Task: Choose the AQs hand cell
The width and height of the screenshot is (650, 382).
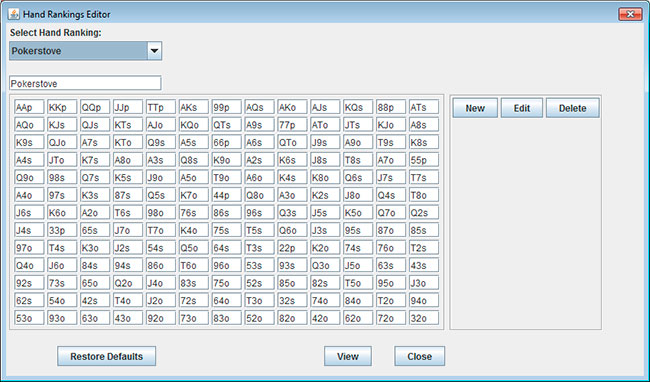Action: coord(260,107)
